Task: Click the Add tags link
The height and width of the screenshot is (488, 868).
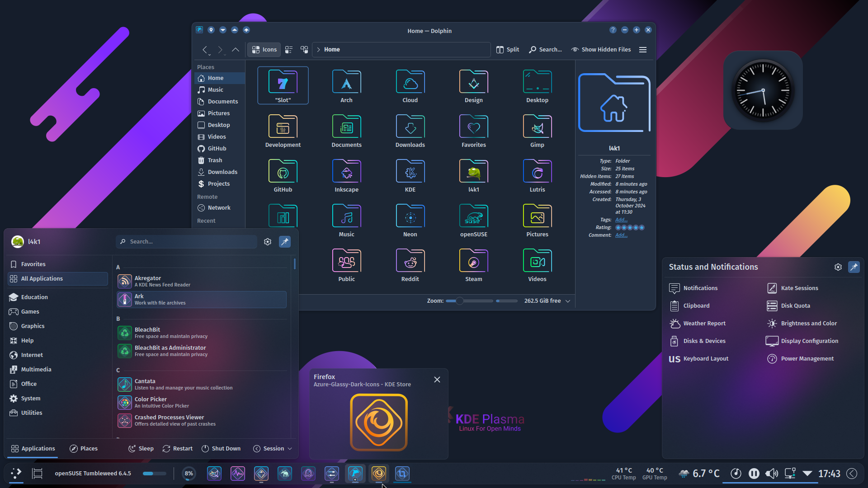Action: point(621,220)
